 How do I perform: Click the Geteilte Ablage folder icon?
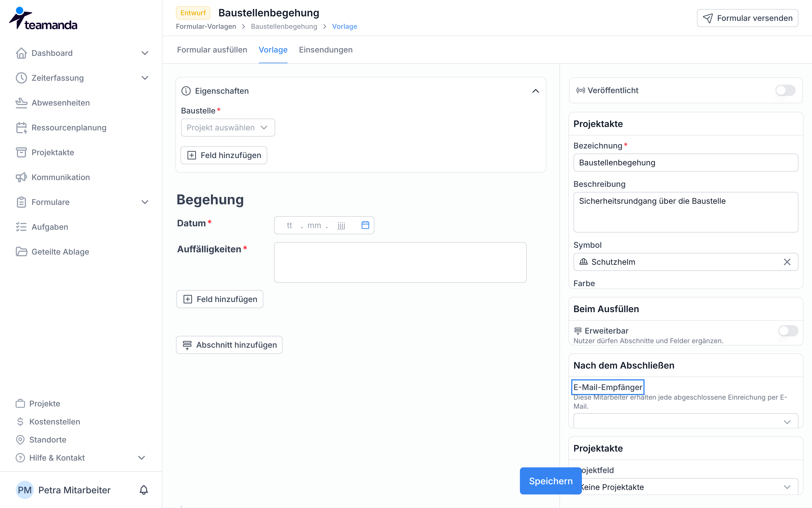click(x=21, y=252)
